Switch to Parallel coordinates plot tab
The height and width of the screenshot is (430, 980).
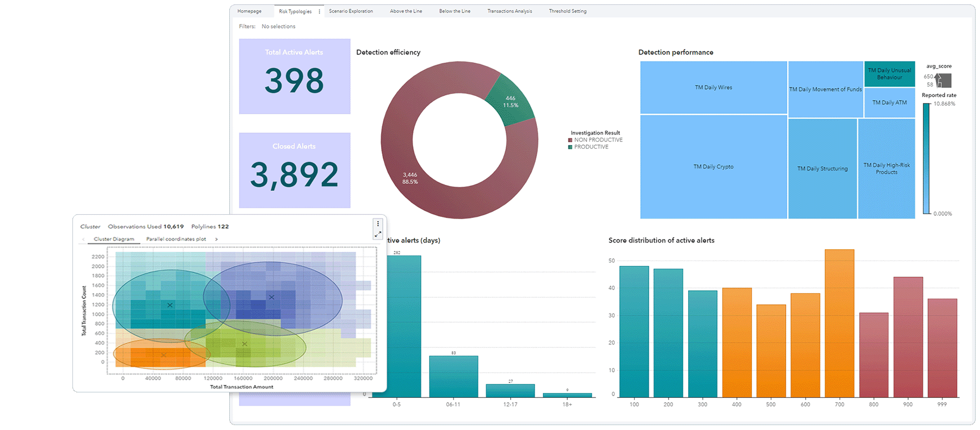(x=176, y=239)
